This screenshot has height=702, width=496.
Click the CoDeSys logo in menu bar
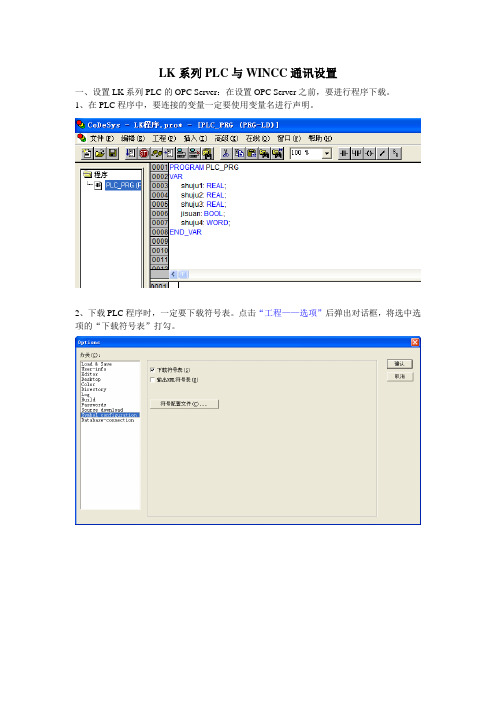[x=81, y=138]
